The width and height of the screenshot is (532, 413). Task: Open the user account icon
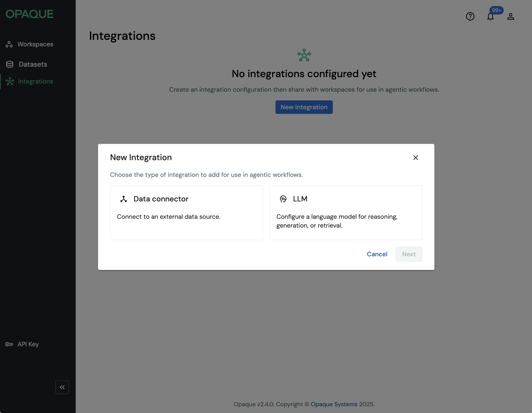(x=510, y=17)
